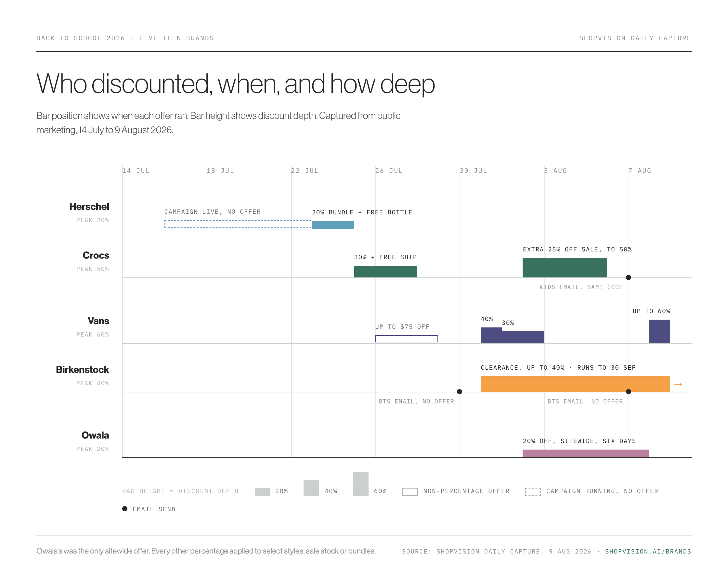Click the '20% BUNDLE + FREE BOTTLE' annotation
The image size is (728, 586).
[362, 212]
